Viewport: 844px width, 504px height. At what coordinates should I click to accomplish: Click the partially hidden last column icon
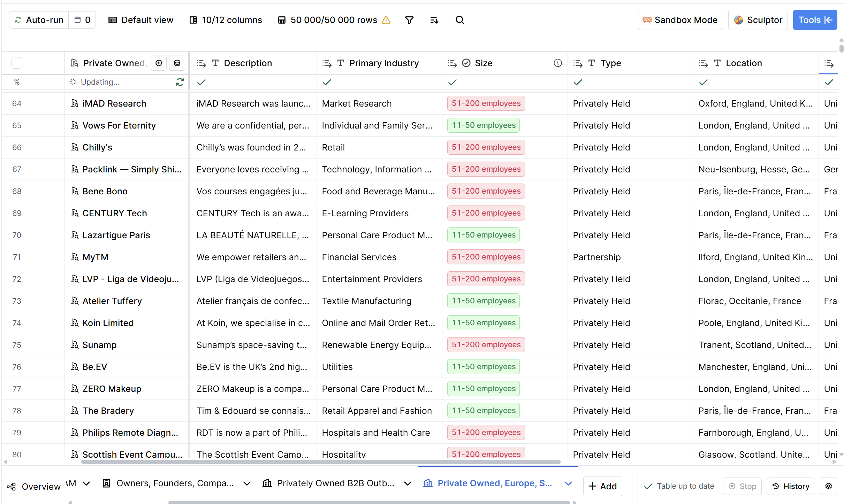(x=829, y=63)
